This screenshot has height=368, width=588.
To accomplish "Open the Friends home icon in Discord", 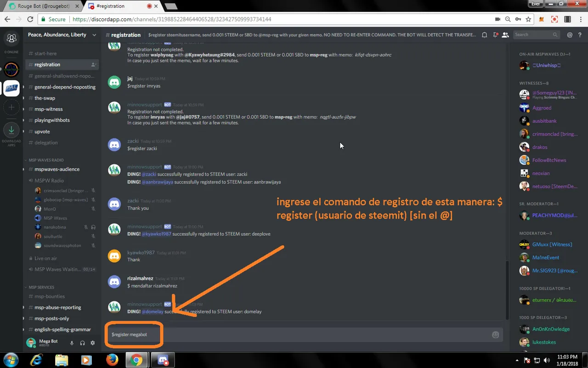I will (11, 39).
